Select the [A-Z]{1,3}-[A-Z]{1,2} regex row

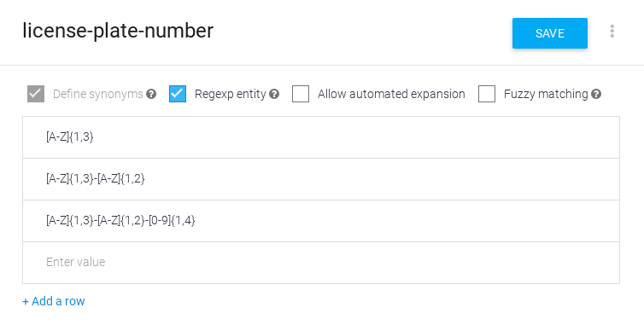click(321, 179)
